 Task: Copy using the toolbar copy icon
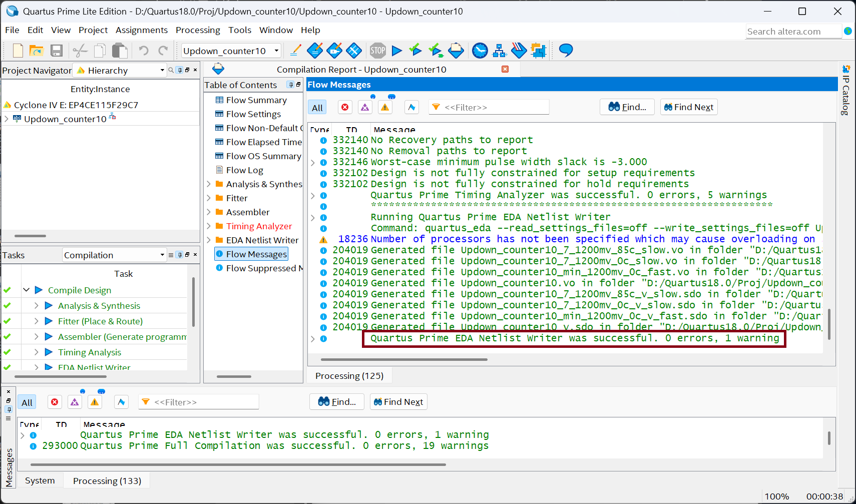(100, 51)
